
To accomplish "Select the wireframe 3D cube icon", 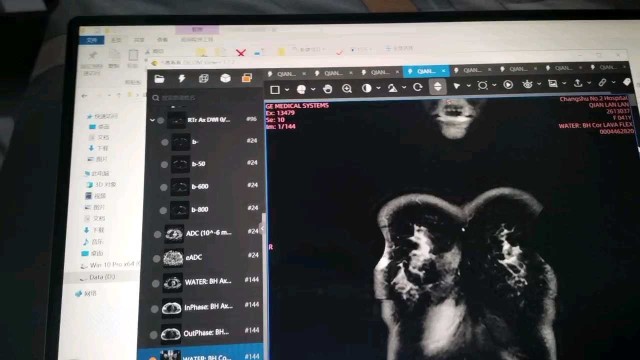I will [203, 78].
